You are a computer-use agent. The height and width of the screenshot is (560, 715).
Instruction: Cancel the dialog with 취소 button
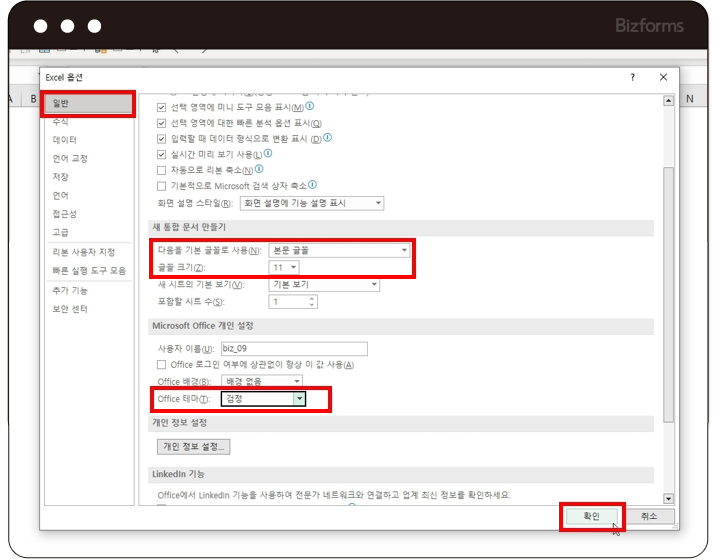pos(649,516)
